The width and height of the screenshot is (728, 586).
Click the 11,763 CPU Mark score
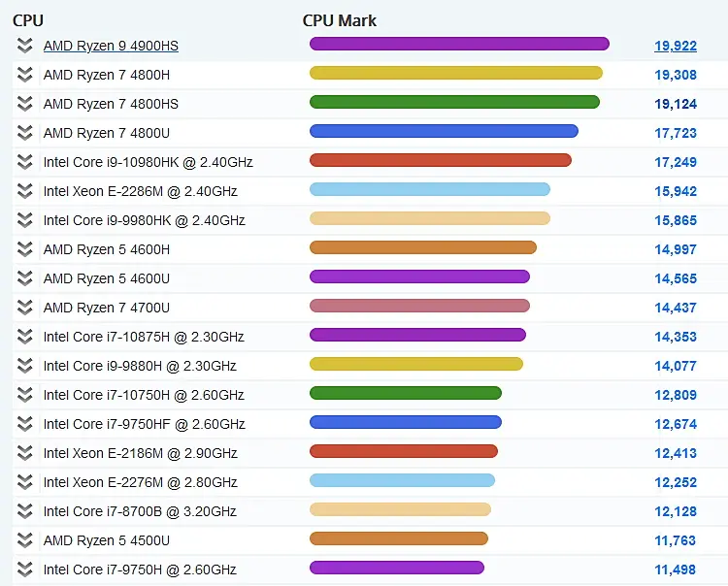(x=676, y=540)
